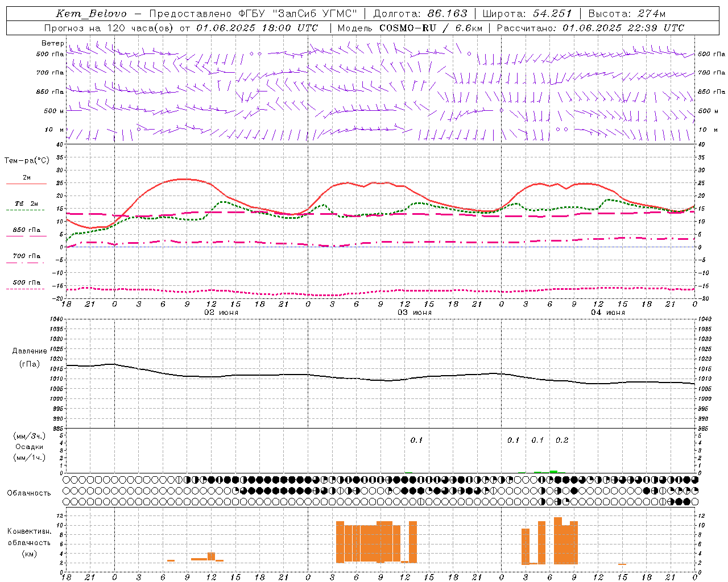Click the 2м legend entry with red line
Viewport: 728px width, 582px height.
point(26,180)
